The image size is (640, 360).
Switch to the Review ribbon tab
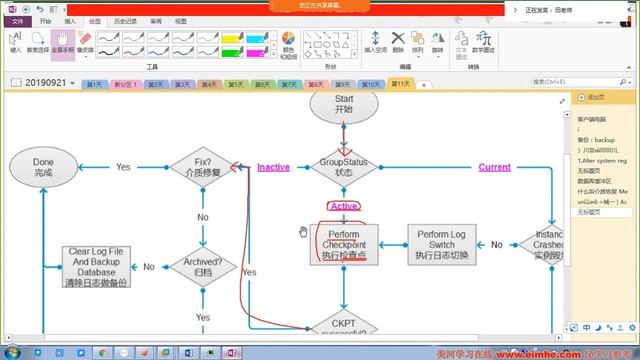(156, 21)
